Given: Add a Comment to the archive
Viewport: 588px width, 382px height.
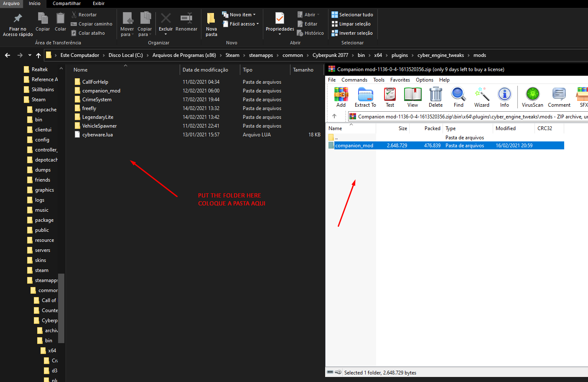Looking at the screenshot, I should coord(559,97).
